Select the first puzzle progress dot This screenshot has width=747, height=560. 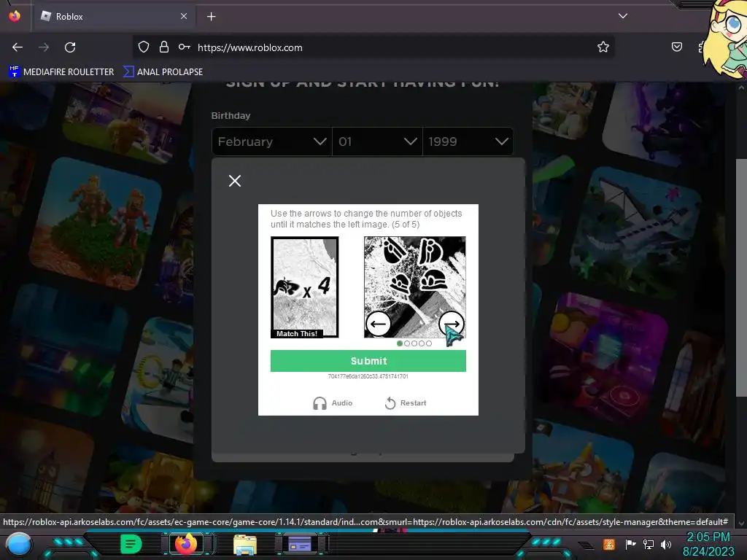click(x=400, y=343)
